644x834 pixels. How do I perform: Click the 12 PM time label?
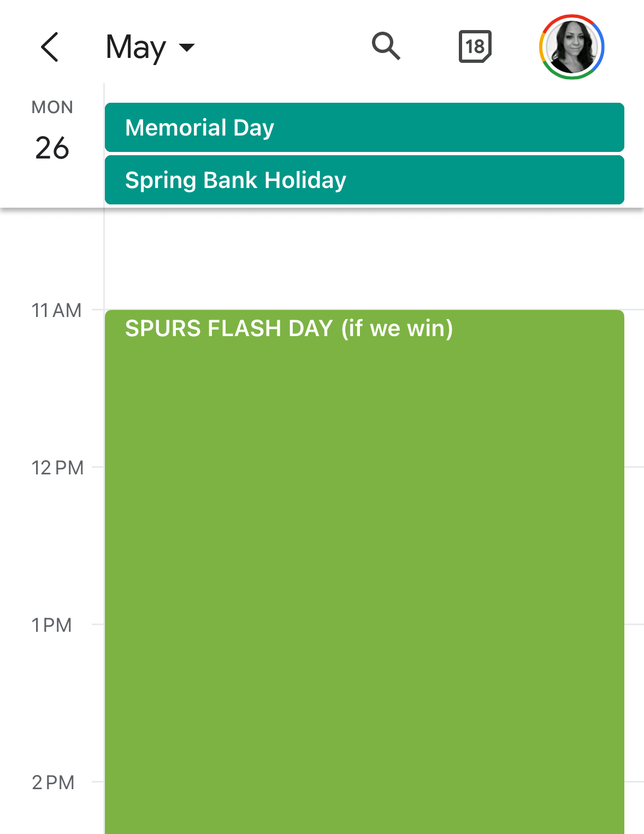tap(57, 468)
